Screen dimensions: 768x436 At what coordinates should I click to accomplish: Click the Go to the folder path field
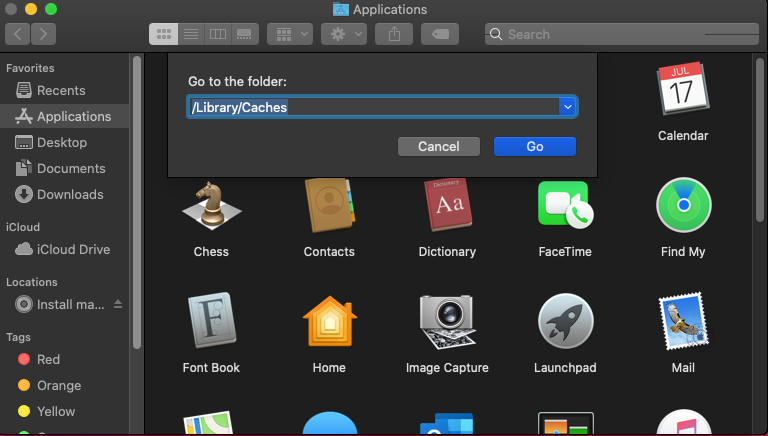click(373, 107)
